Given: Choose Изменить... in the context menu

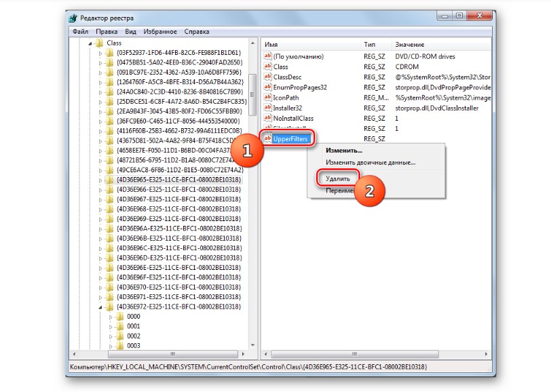Looking at the screenshot, I should pyautogui.click(x=343, y=151).
